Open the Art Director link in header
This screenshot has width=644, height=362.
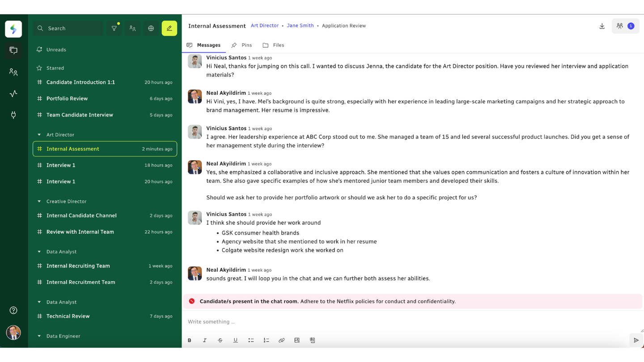[264, 26]
